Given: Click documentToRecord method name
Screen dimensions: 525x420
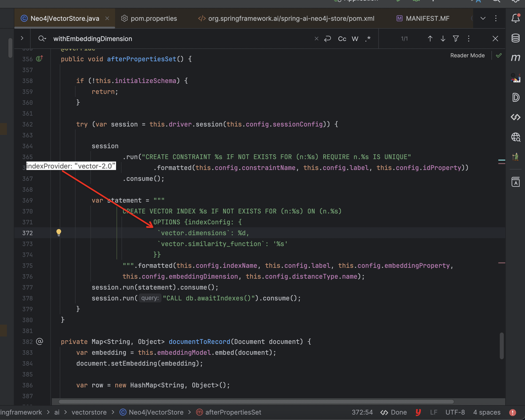Looking at the screenshot, I should (199, 342).
